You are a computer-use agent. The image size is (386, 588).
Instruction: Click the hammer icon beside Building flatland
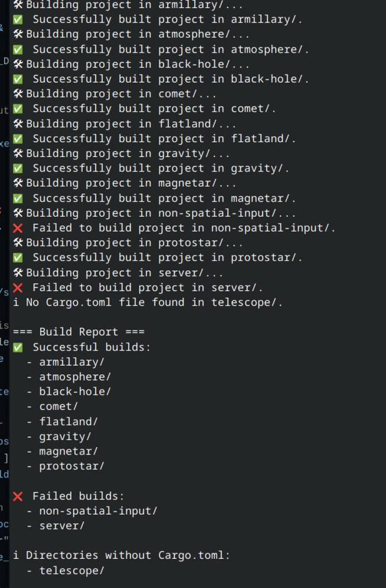click(x=18, y=124)
